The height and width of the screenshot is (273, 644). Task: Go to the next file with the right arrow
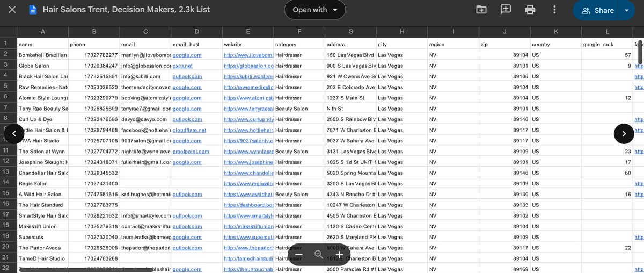point(624,134)
